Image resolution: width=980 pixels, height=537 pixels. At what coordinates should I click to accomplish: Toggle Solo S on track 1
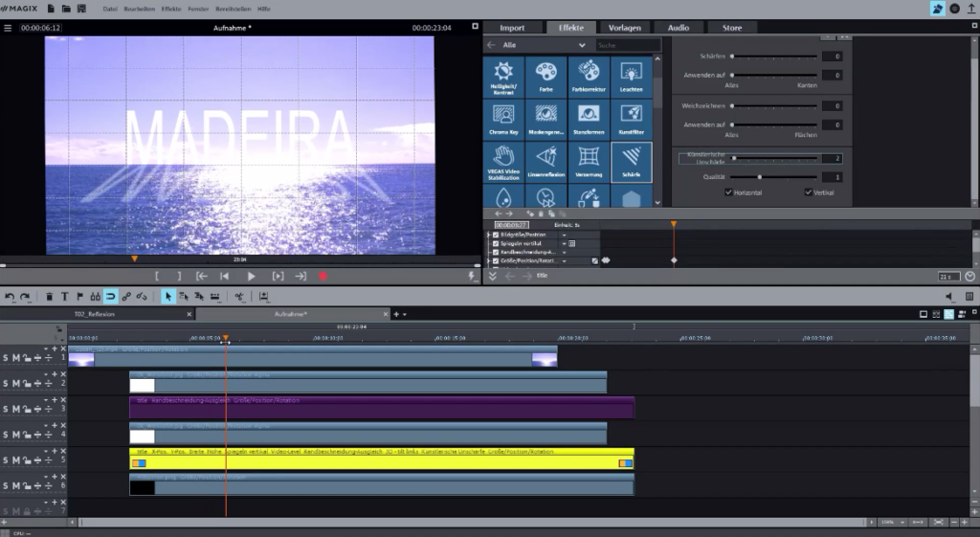(6, 358)
